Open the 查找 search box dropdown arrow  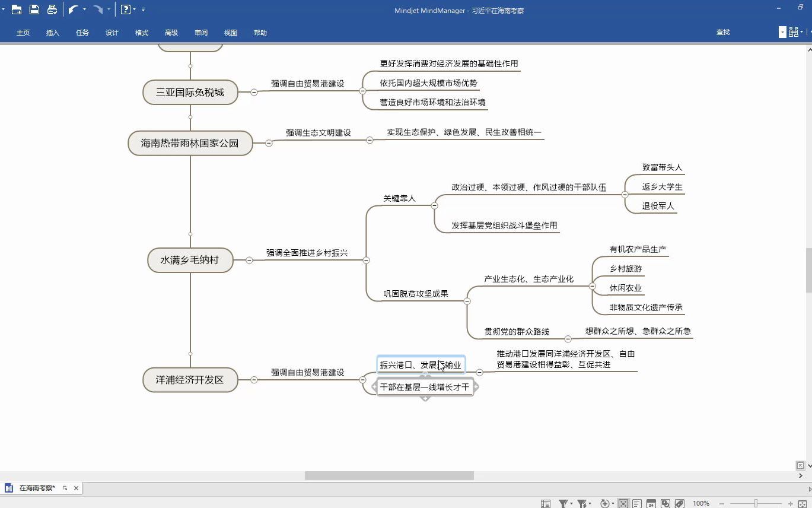point(782,32)
